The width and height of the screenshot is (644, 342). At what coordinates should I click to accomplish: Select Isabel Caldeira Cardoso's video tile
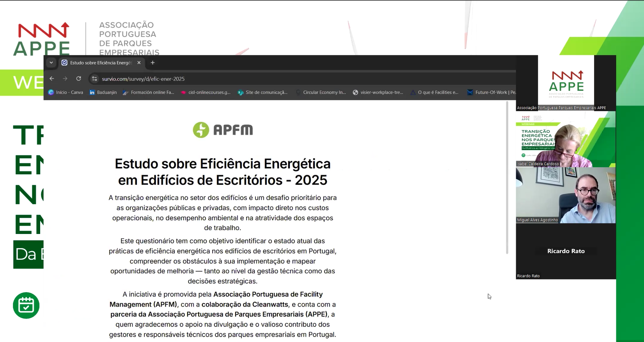[x=566, y=139]
